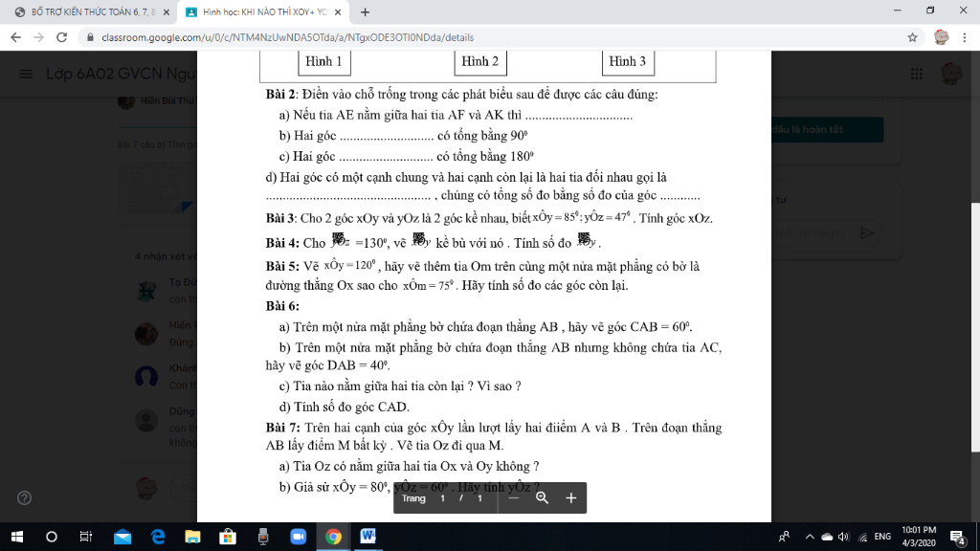Viewport: 980px width, 551px height.
Task: Reset zoom with the magnifier icon
Action: coord(542,497)
